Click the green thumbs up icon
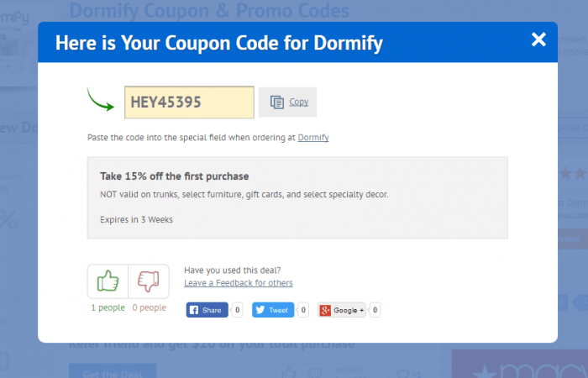Image resolution: width=588 pixels, height=378 pixels. tap(108, 281)
